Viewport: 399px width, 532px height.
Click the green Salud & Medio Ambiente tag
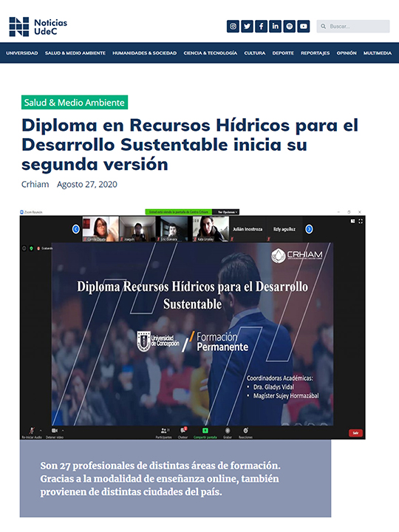[x=75, y=102]
